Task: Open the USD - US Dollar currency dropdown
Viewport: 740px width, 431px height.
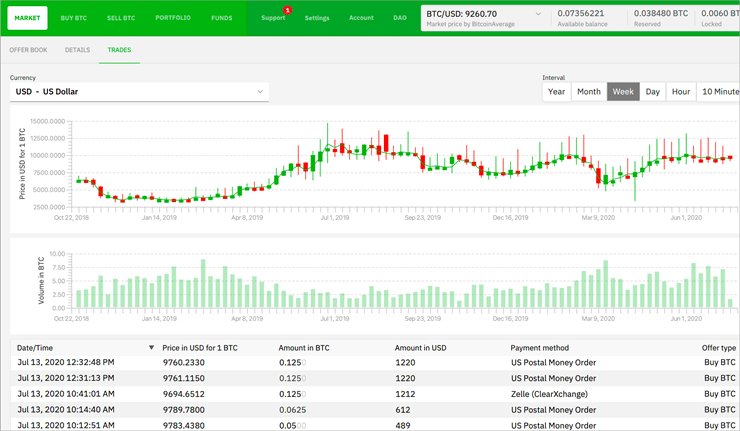Action: click(x=139, y=92)
